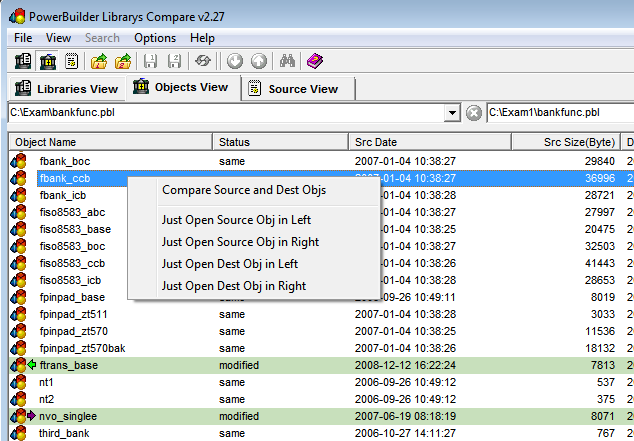Select the fbank_icb object row

[321, 195]
